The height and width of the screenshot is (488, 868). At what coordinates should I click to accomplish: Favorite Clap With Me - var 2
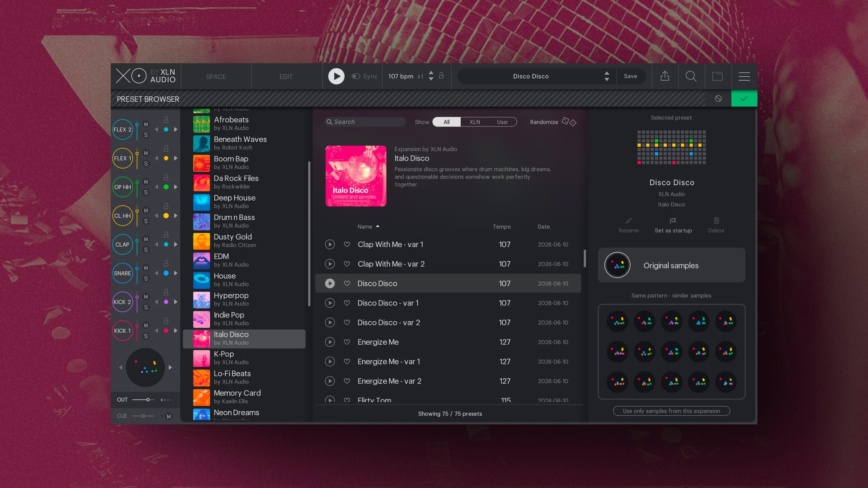tap(347, 264)
